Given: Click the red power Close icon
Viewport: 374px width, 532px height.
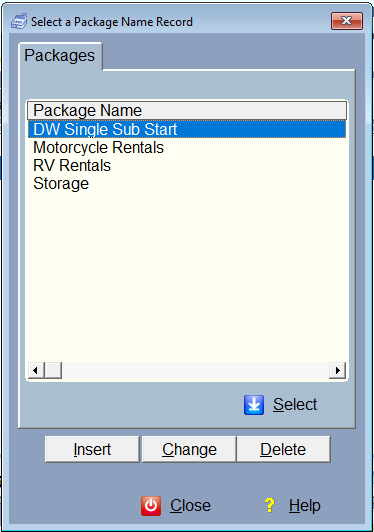Looking at the screenshot, I should click(x=151, y=506).
